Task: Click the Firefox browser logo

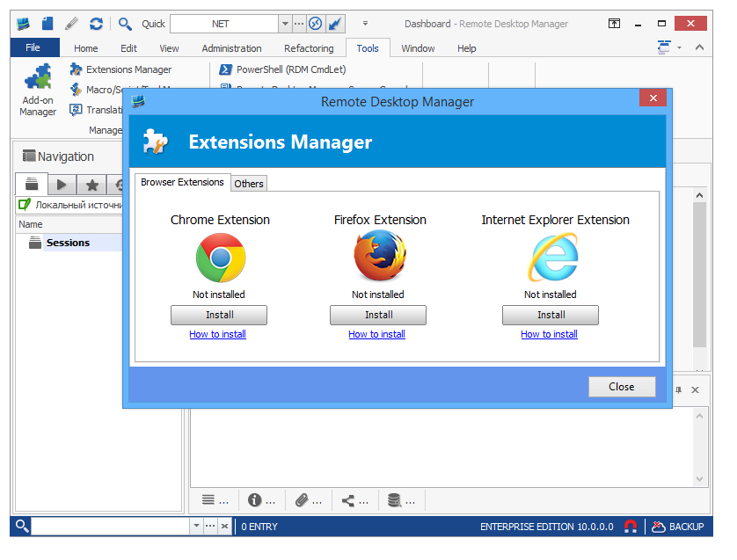Action: [380, 257]
